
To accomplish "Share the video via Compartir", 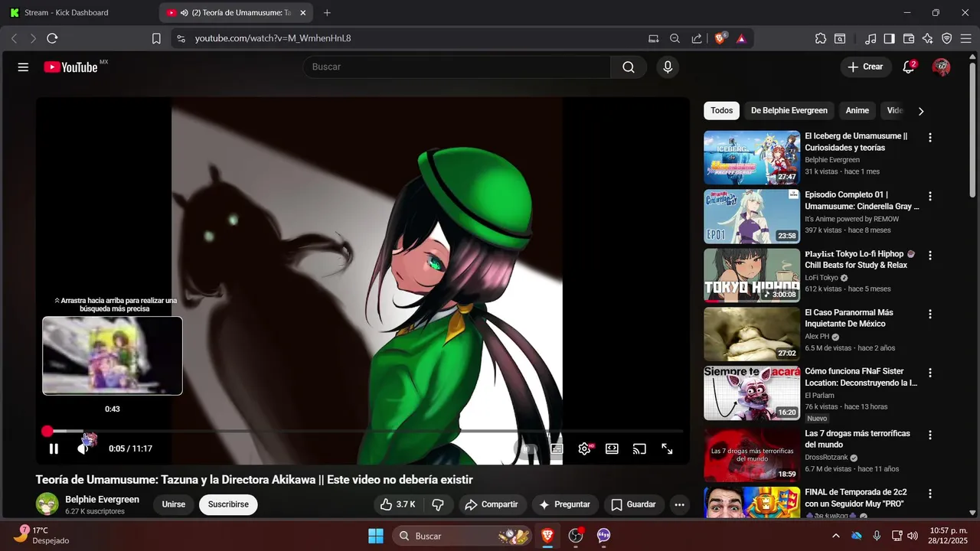I will pyautogui.click(x=492, y=504).
